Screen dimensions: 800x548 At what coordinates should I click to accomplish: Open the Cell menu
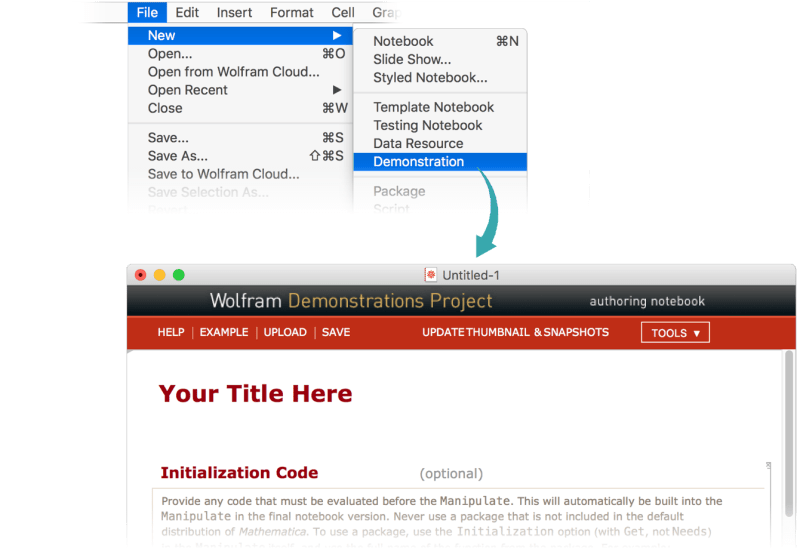343,12
